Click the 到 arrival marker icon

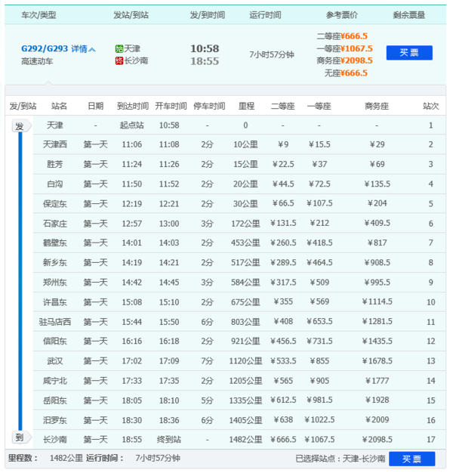(x=21, y=437)
